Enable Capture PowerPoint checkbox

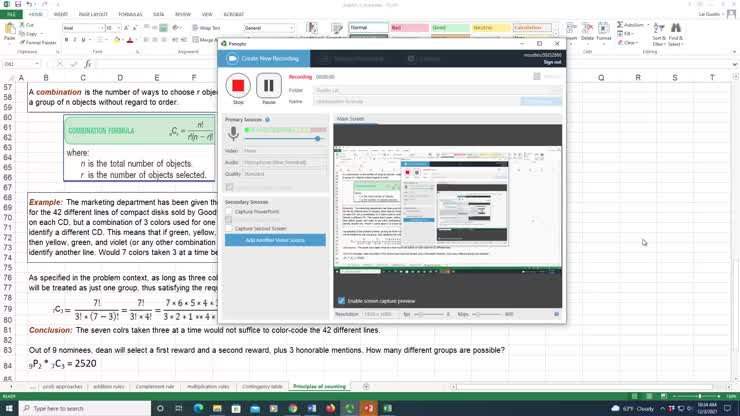click(229, 212)
